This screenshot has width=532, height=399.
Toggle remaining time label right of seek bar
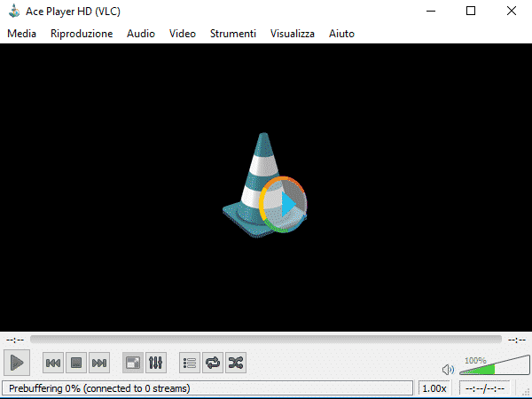click(517, 340)
